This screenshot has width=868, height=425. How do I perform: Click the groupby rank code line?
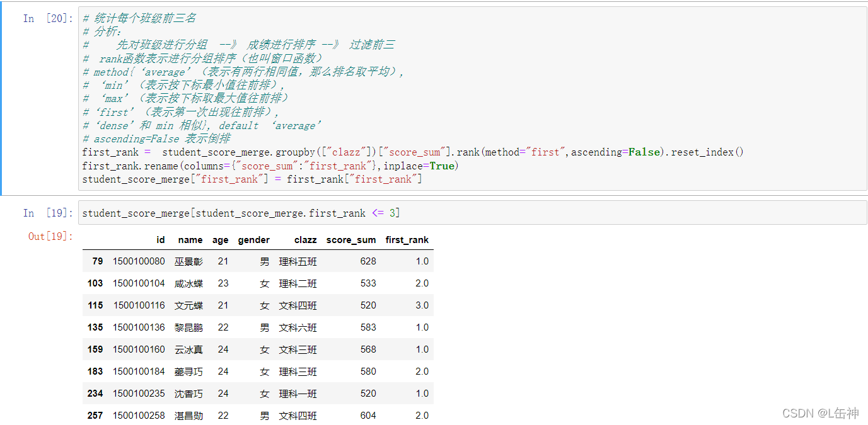pyautogui.click(x=413, y=152)
